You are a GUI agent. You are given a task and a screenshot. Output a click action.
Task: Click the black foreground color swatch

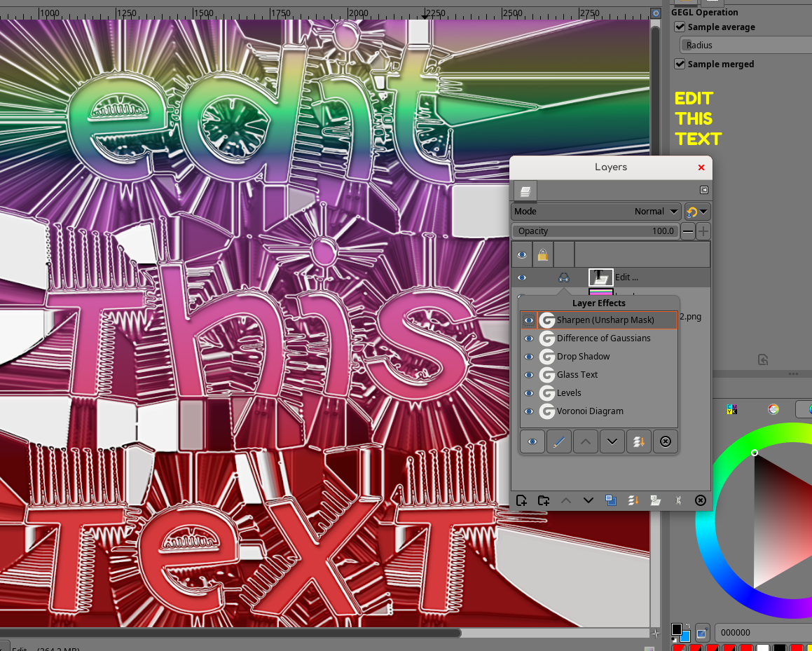pyautogui.click(x=676, y=629)
